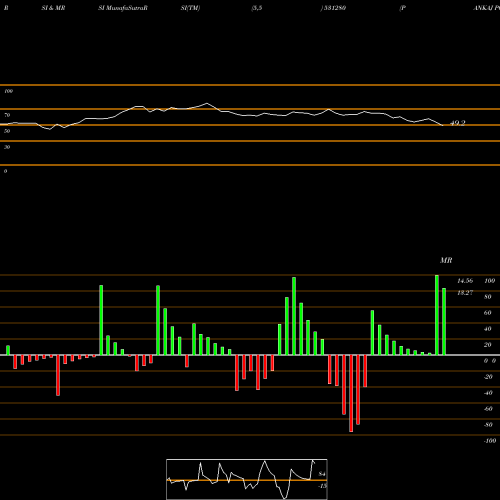500x500 pixels.
Task: Click the 'SI & MR' header text
Action: (x=53, y=8)
